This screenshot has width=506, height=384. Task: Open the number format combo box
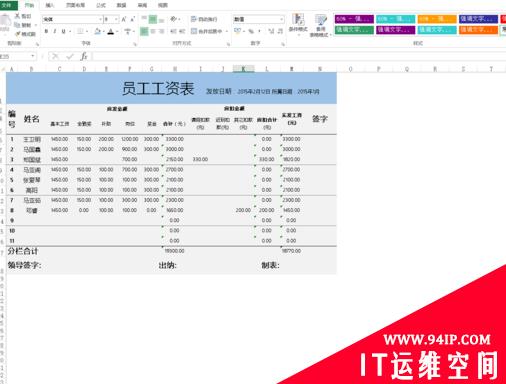(x=259, y=19)
